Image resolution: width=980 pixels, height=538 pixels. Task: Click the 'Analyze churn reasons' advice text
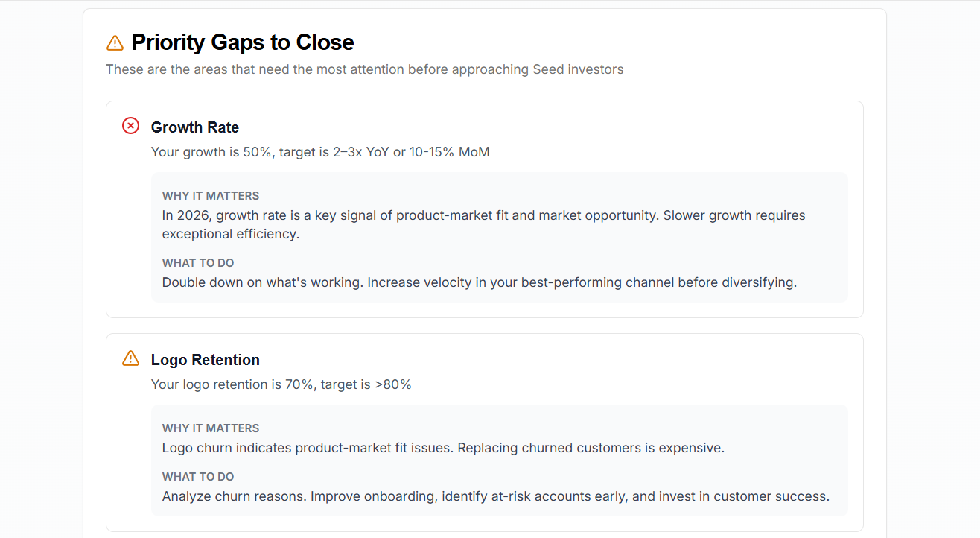[x=496, y=496]
